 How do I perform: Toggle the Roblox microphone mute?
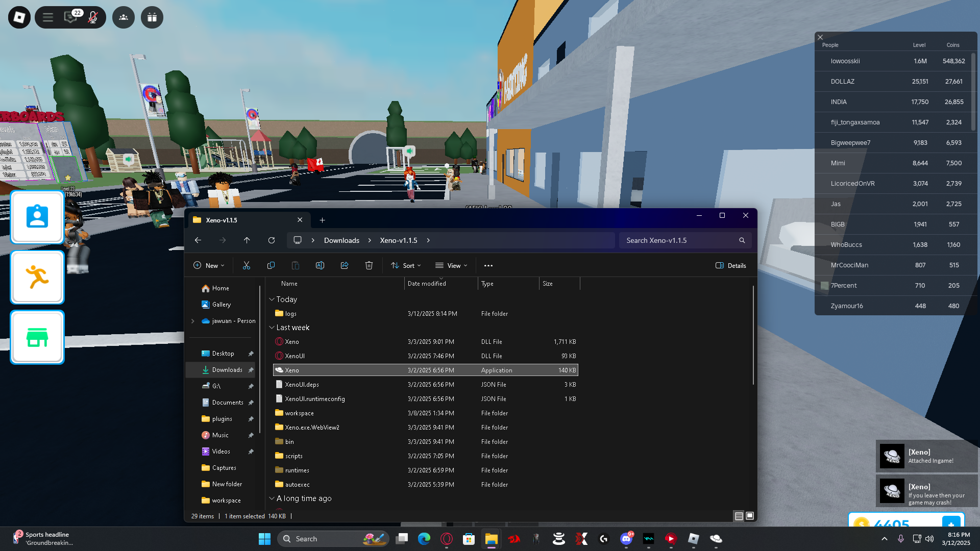pos(93,17)
